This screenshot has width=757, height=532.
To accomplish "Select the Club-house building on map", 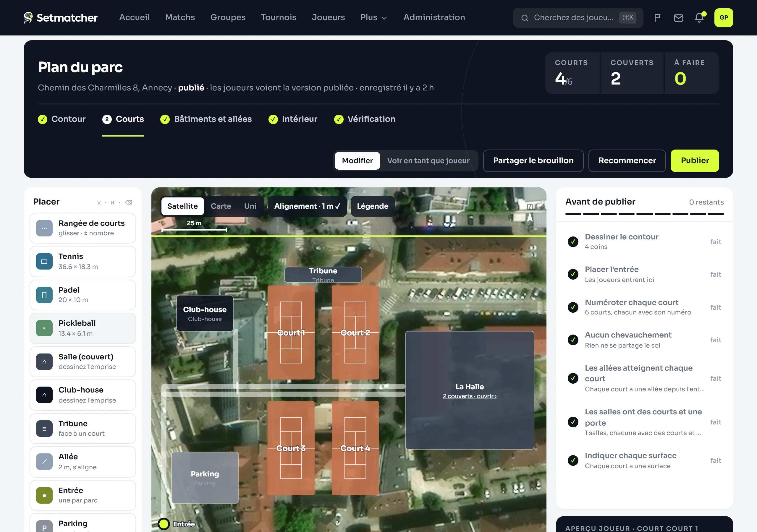I will click(x=205, y=313).
